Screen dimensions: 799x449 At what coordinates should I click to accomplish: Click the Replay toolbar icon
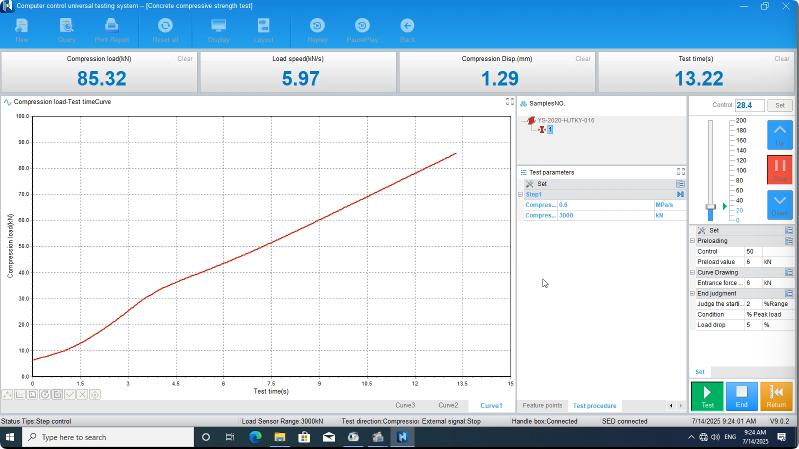click(317, 30)
